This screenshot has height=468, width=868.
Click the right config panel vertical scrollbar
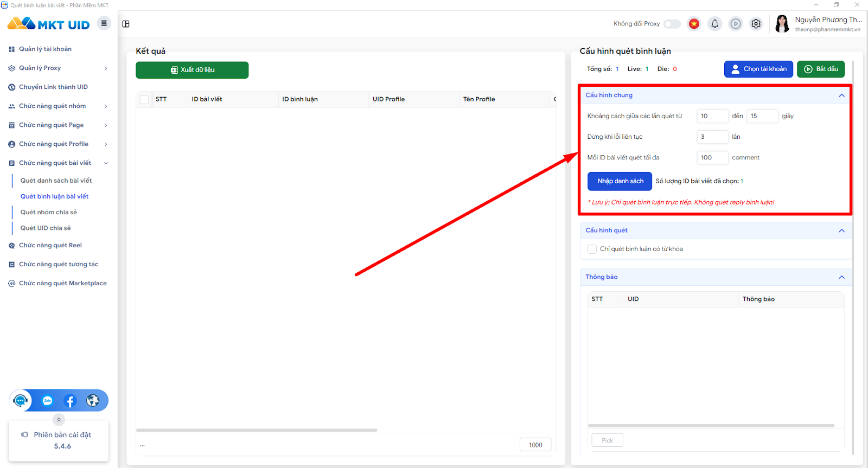(853, 258)
